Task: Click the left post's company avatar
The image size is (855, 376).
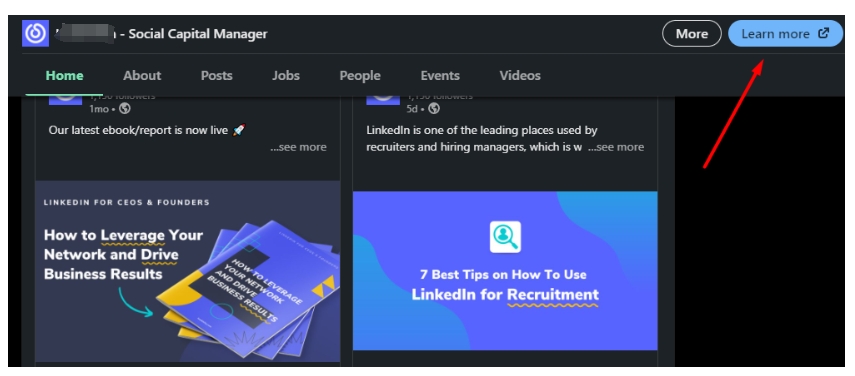Action: pyautogui.click(x=65, y=100)
